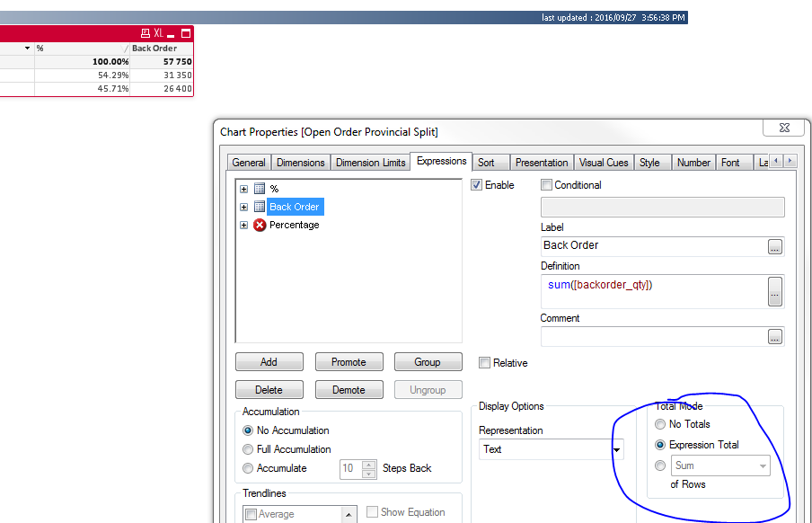Enable the Conditional checkbox

(547, 185)
